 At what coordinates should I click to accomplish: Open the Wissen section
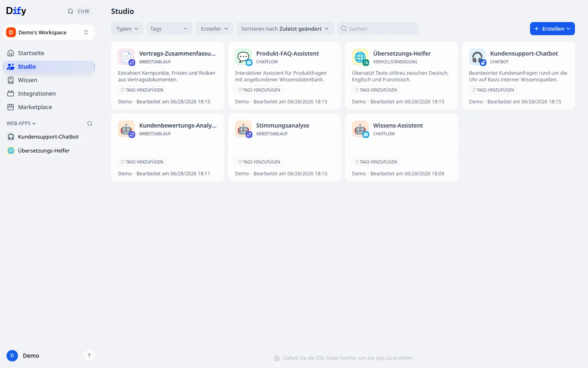point(49,80)
